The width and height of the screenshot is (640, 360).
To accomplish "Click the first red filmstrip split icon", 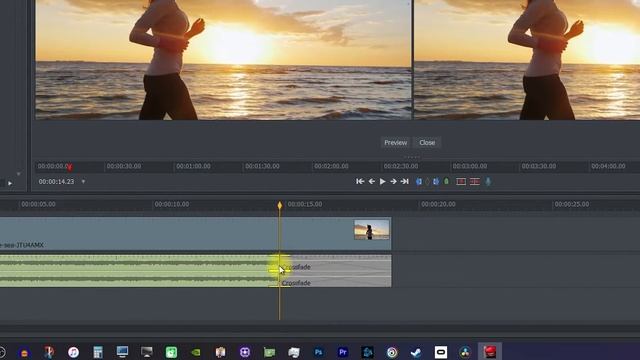I will click(461, 181).
